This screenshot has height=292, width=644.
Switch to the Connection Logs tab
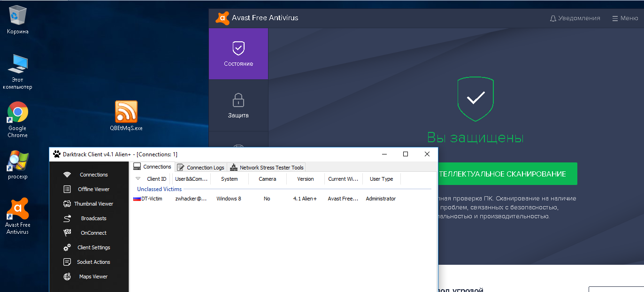pos(201,167)
